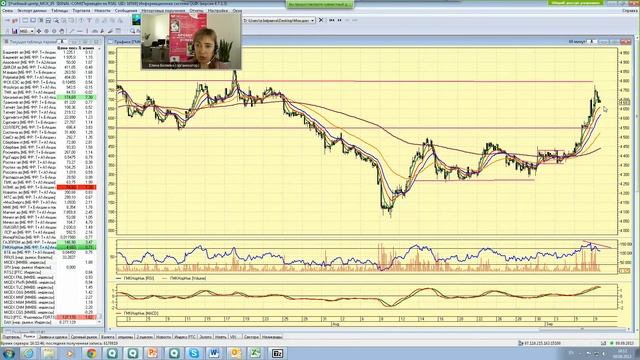
Task: Open Skype from taskbar
Action: coord(194,353)
